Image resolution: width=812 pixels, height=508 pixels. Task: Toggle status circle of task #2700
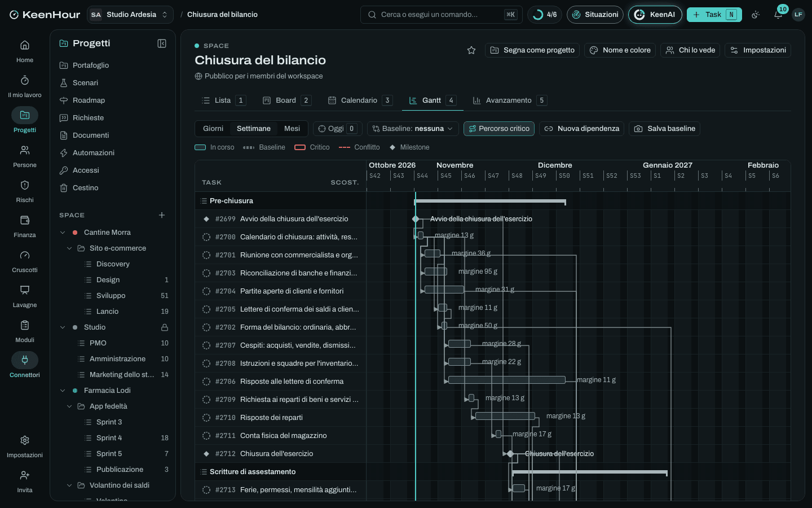point(206,237)
